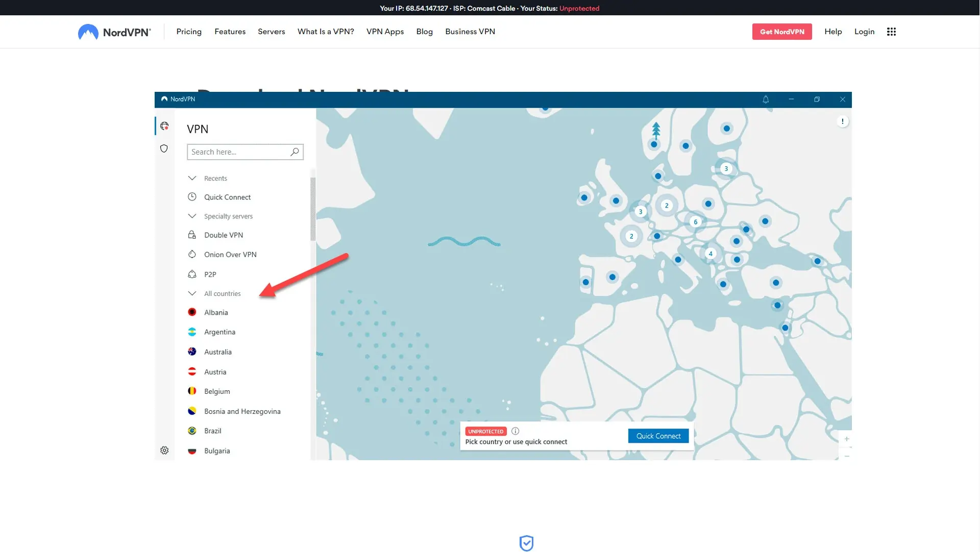The height and width of the screenshot is (552, 980).
Task: Click the Help link
Action: click(833, 32)
